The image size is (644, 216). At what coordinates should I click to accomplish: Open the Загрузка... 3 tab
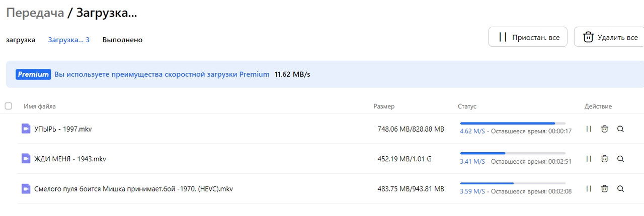[69, 40]
